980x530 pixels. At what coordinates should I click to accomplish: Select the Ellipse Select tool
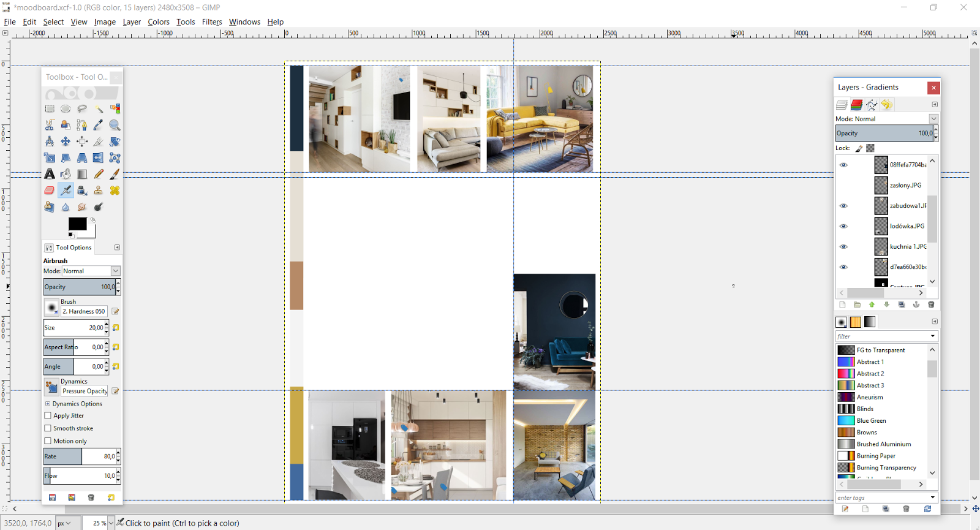coord(66,108)
